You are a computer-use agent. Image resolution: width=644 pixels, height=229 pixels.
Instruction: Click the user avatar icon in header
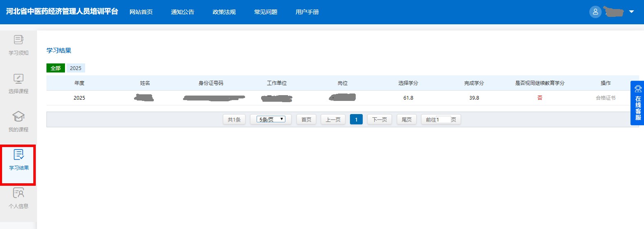(595, 12)
